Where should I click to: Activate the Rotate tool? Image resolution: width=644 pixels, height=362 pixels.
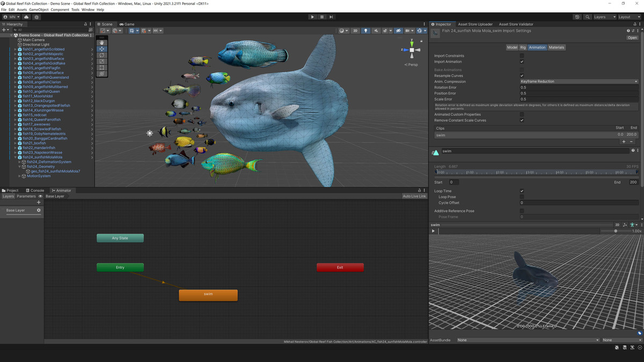pyautogui.click(x=102, y=55)
